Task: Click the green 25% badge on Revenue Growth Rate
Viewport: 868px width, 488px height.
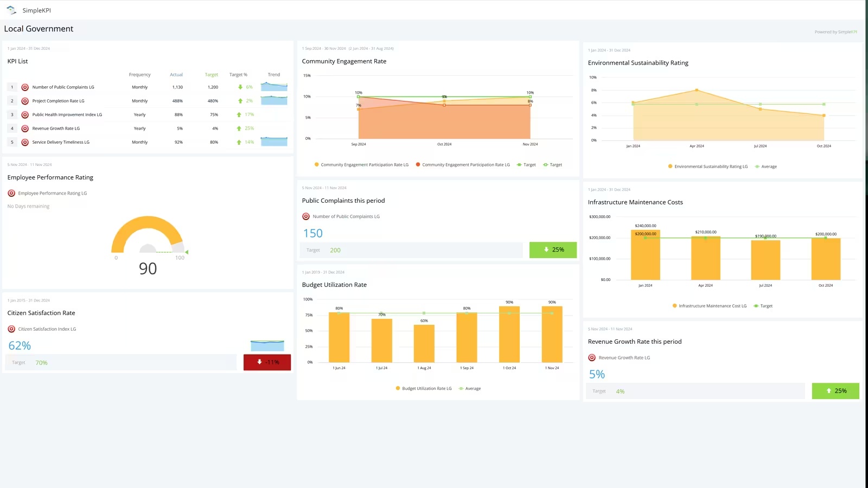Action: tap(835, 390)
